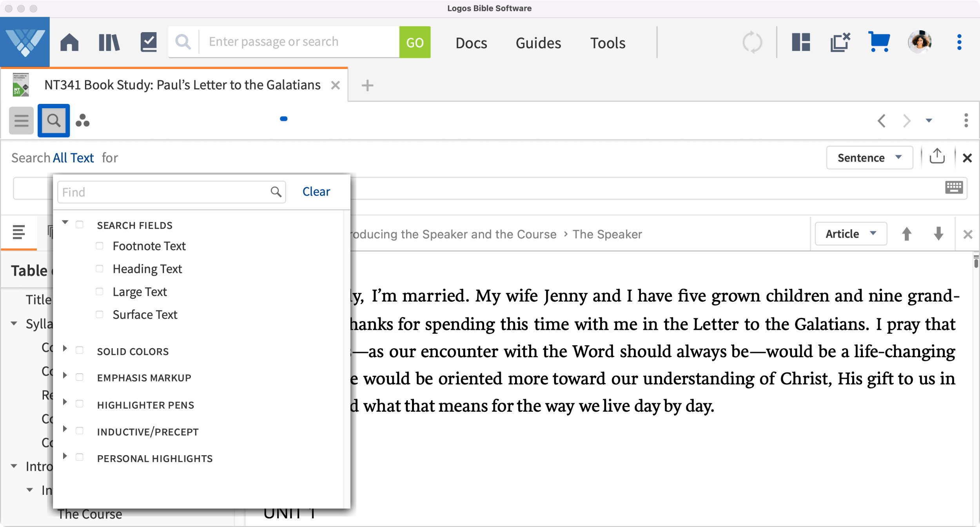Open the Reading Plans checklist icon
The image size is (980, 527).
(149, 42)
